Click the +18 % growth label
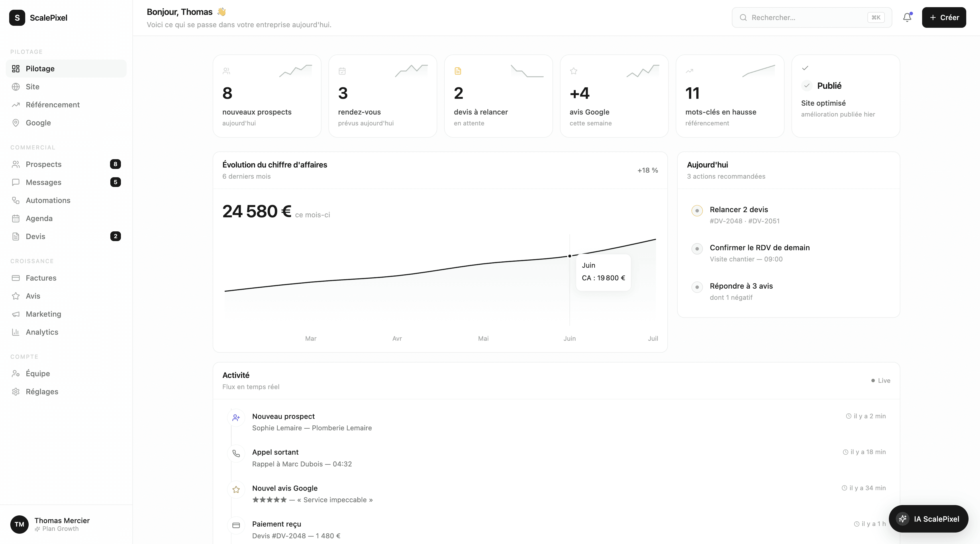Viewport: 980px width, 544px height. click(648, 170)
